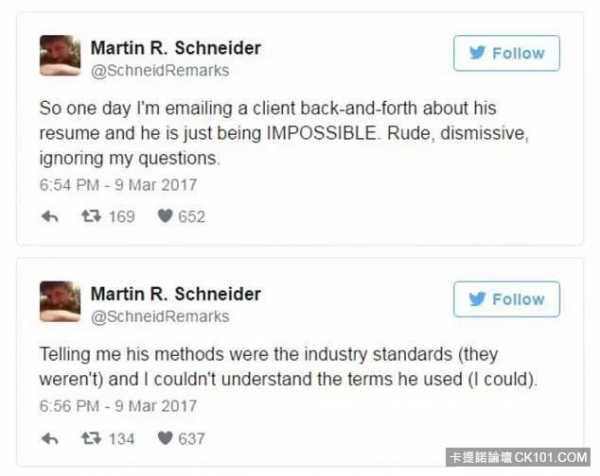Screen dimensions: 600x476
Task: Reply to the 6:56 PM tweet
Action: pos(50,439)
